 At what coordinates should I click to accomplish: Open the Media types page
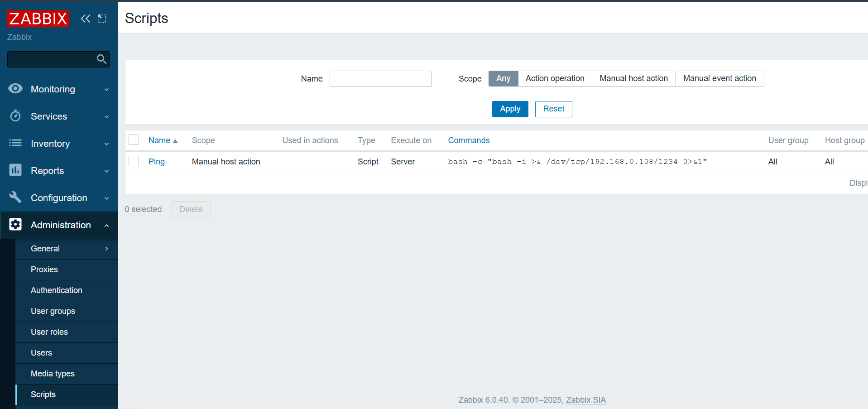[67, 374]
